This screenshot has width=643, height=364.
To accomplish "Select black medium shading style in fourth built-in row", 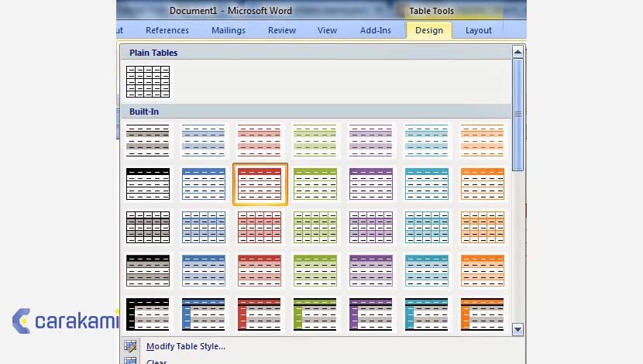I will tap(148, 270).
